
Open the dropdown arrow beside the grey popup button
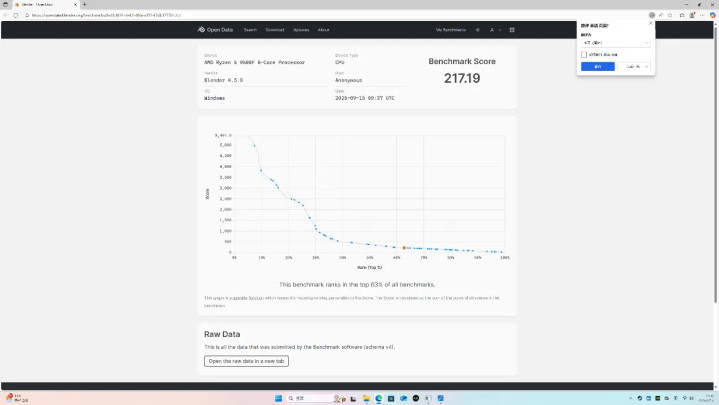click(647, 67)
